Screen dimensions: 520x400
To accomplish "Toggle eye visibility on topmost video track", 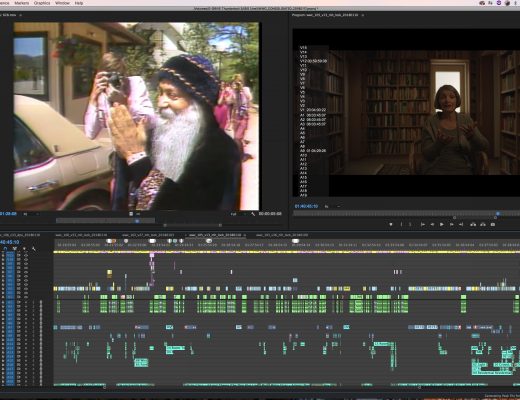I will 26,255.
